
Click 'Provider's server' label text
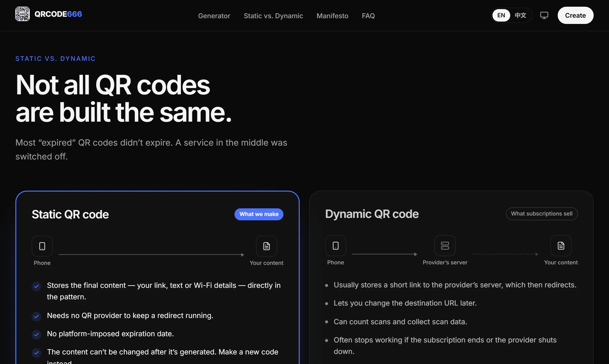tap(445, 262)
